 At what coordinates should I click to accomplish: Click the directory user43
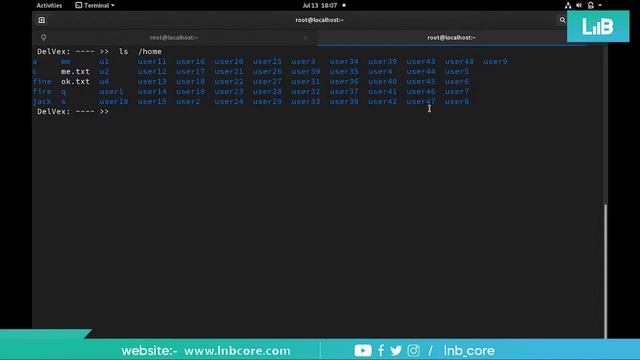click(421, 62)
